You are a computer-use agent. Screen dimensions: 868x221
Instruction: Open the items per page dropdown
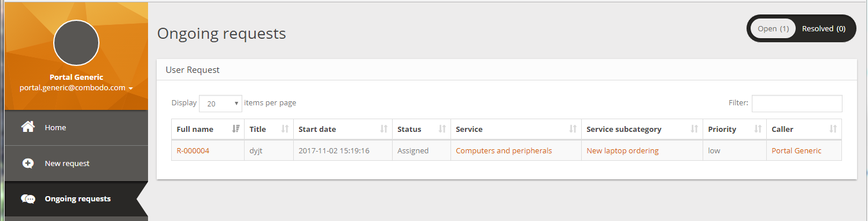click(x=221, y=103)
